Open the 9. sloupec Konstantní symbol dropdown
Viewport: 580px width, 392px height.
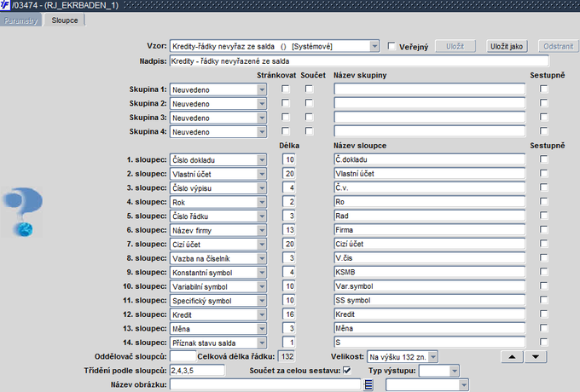click(x=262, y=273)
